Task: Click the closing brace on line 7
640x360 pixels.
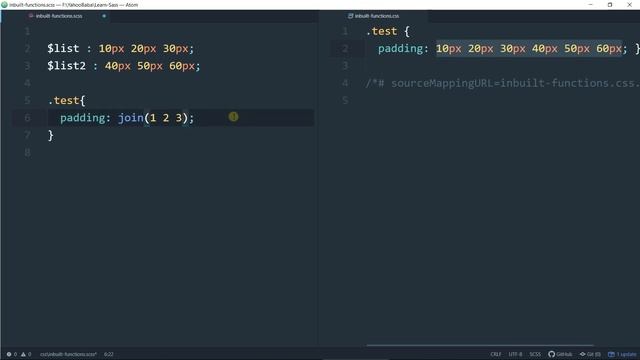Action: [51, 135]
